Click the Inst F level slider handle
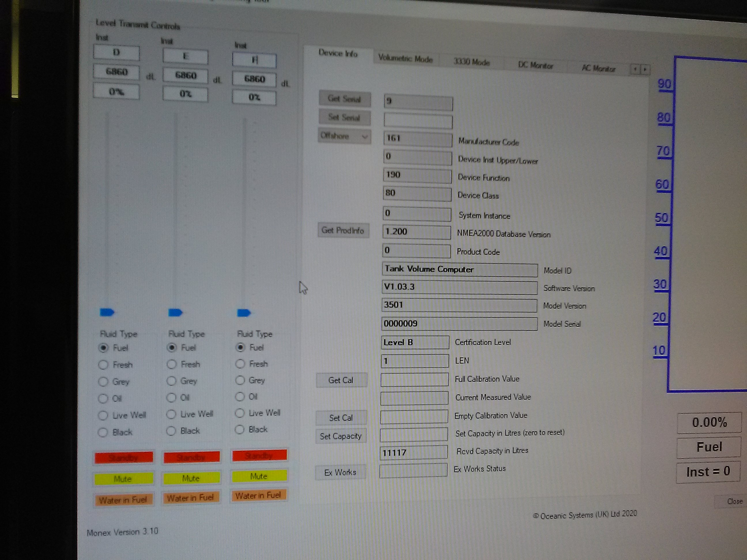The width and height of the screenshot is (747, 560). [244, 313]
